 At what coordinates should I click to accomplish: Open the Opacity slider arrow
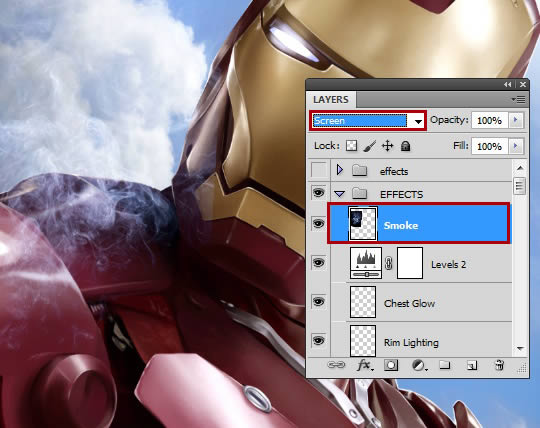pyautogui.click(x=516, y=120)
